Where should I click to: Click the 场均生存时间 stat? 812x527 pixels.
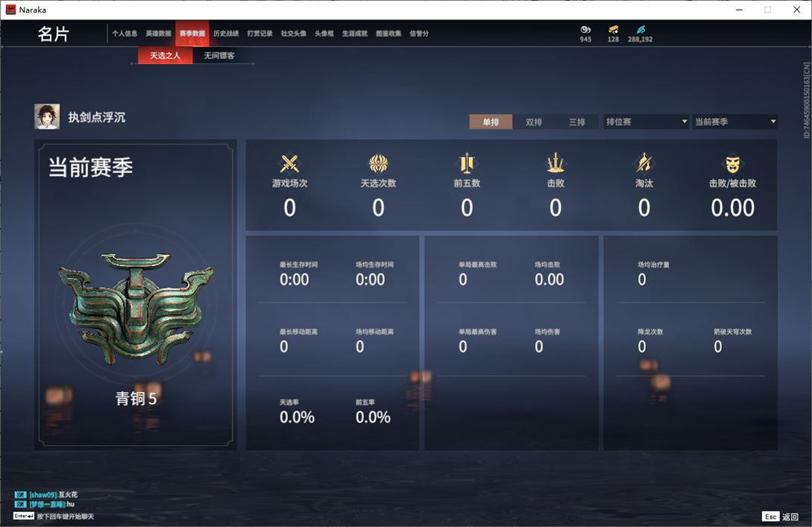point(374,274)
